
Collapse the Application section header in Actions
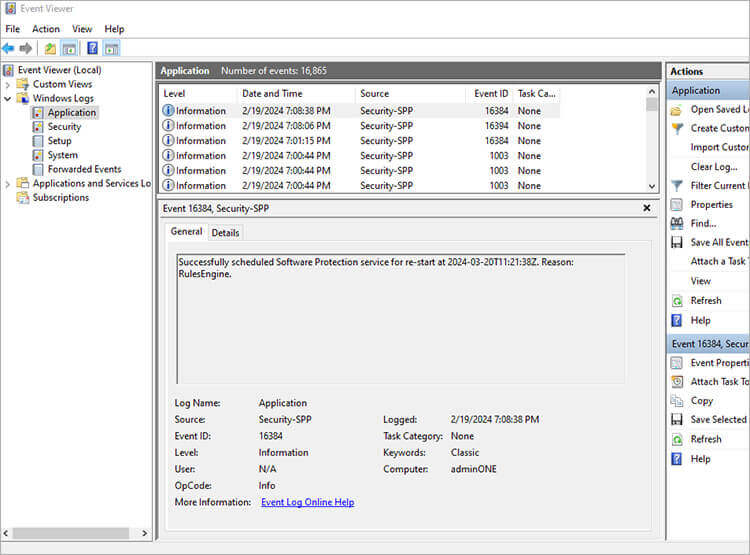coord(708,90)
